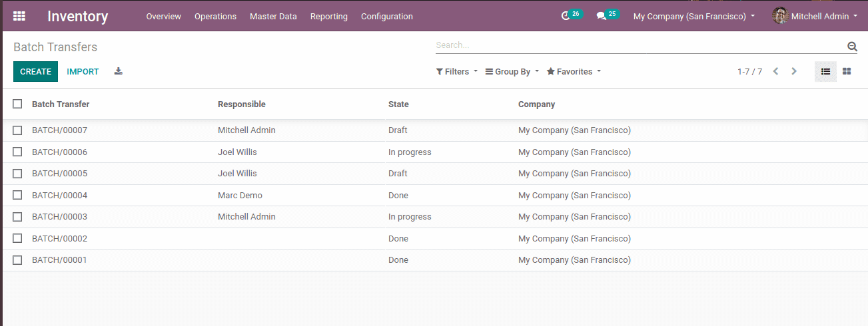
Task: Click the search magnifier icon
Action: click(x=852, y=46)
